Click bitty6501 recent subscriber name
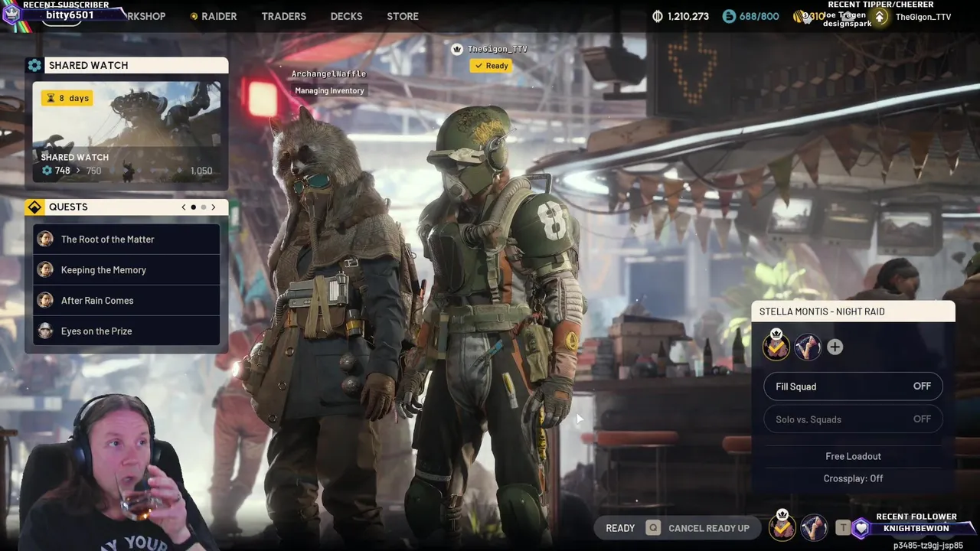Viewport: 980px width, 551px height. (x=70, y=15)
